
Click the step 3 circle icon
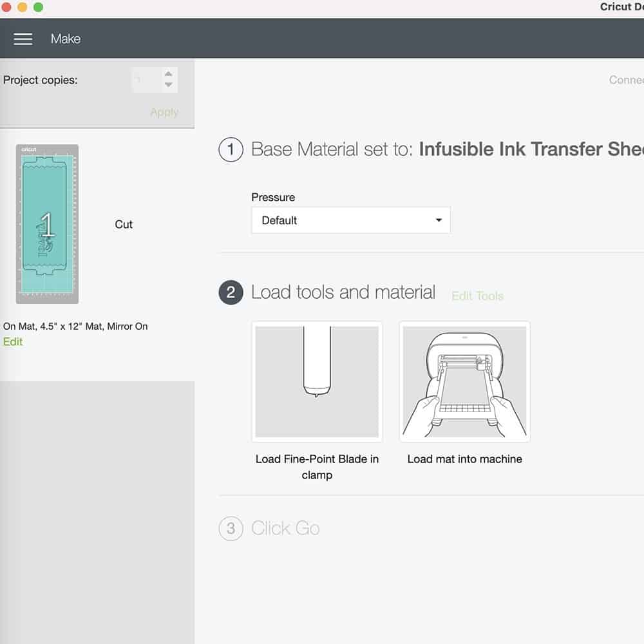point(231,529)
